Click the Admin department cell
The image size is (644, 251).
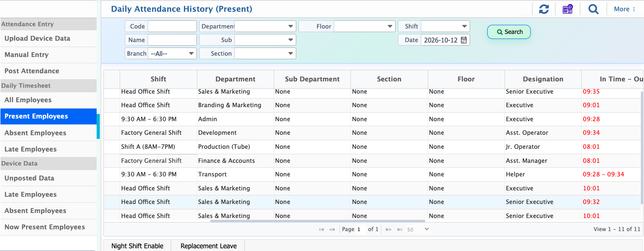235,119
